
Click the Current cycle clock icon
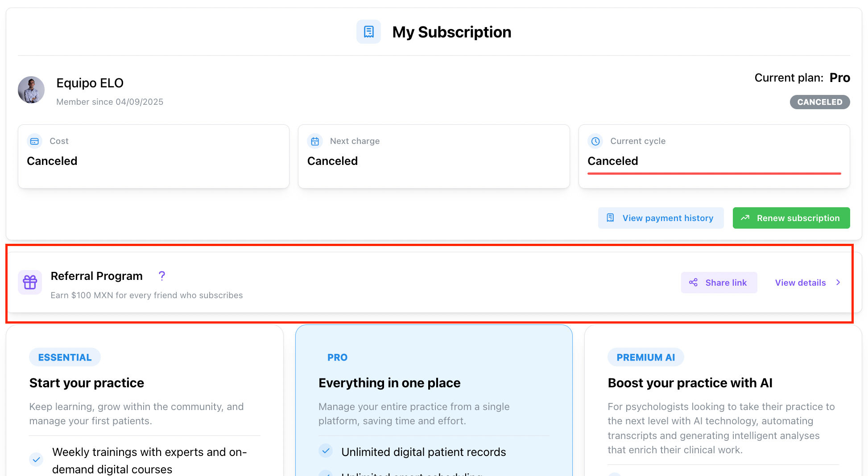pos(595,141)
